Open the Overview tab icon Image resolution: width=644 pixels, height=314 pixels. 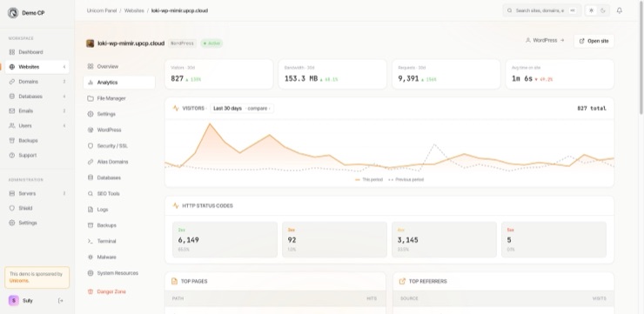(91, 66)
